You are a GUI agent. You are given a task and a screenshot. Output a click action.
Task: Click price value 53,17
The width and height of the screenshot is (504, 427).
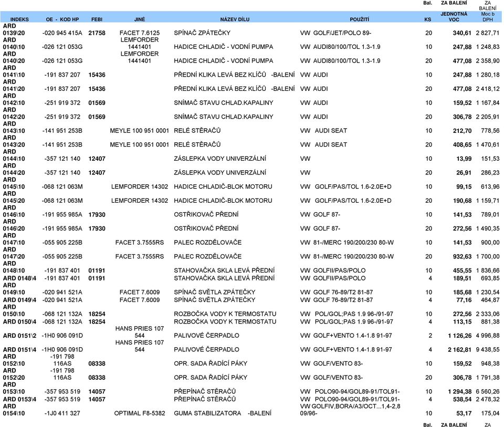pyautogui.click(x=464, y=413)
